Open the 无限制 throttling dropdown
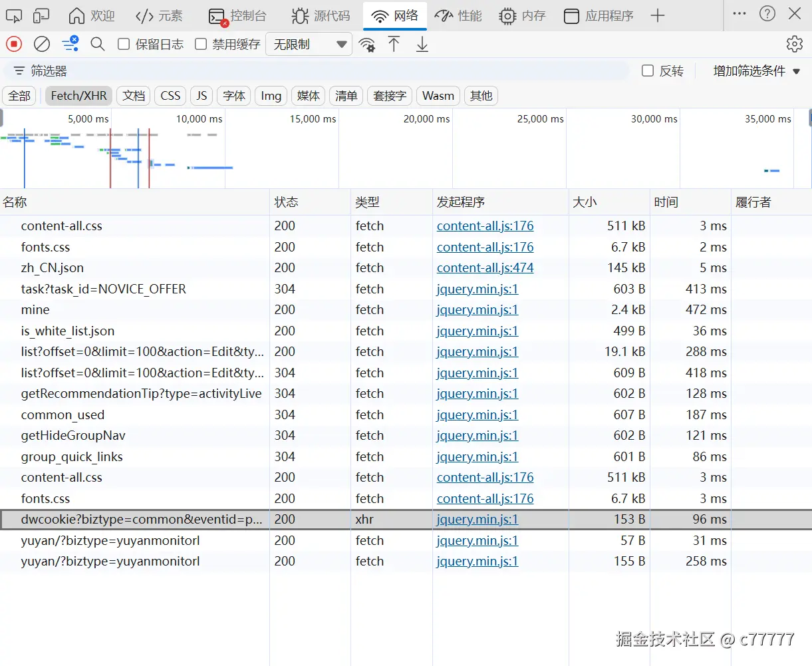Screen dimensions: 812x666 tap(309, 45)
